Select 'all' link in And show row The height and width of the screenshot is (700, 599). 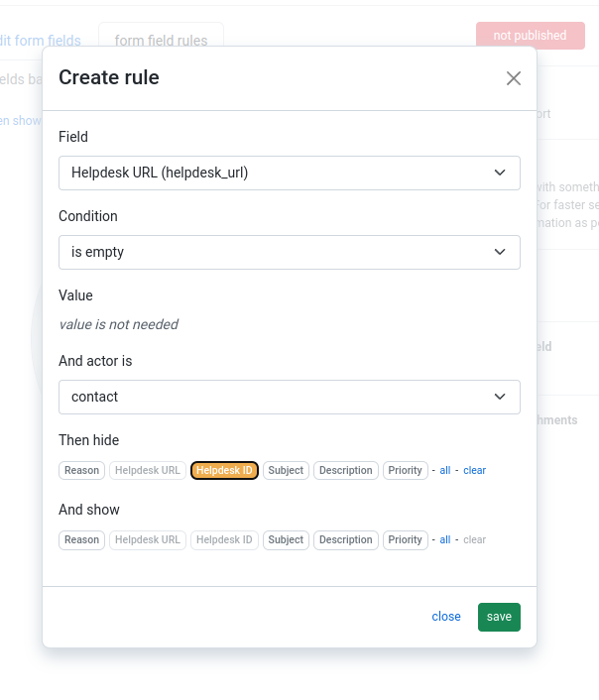445,540
